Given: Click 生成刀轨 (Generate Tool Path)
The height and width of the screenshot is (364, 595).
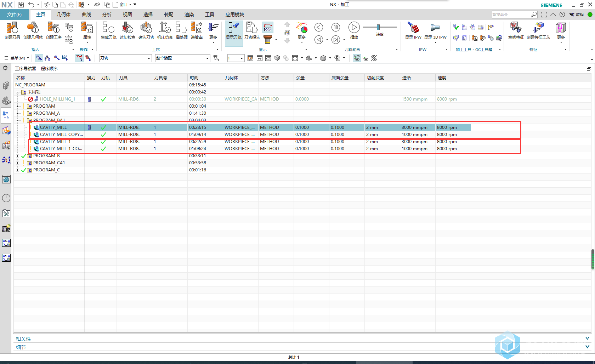Looking at the screenshot, I should [x=108, y=30].
